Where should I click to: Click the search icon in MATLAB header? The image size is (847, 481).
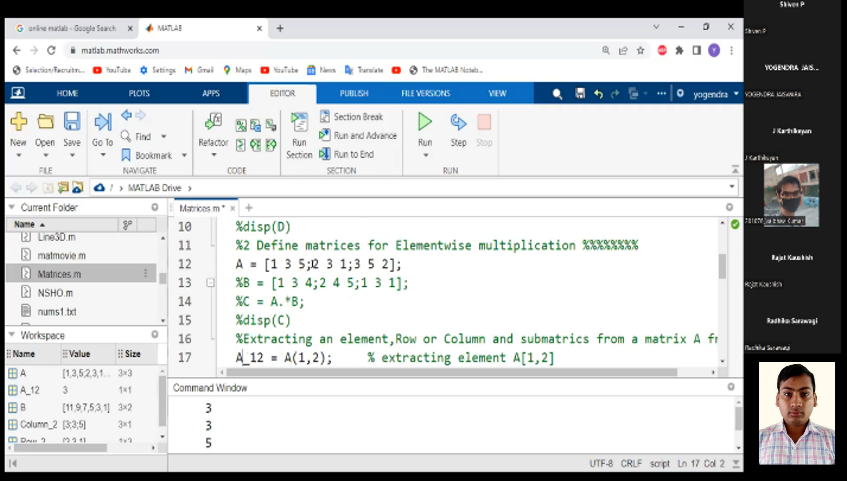pos(557,93)
